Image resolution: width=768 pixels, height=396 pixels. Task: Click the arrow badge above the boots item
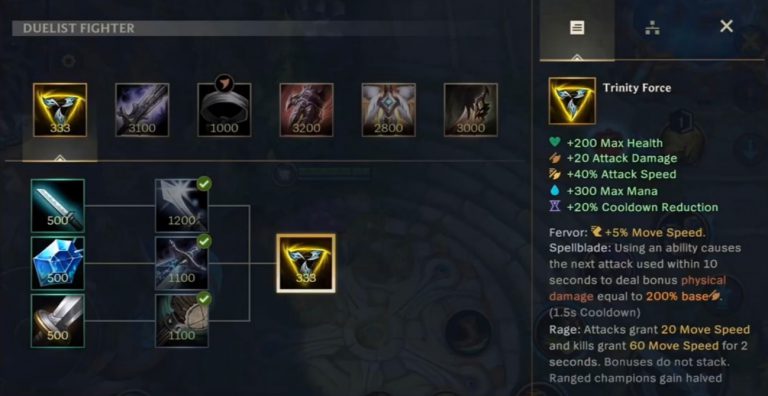click(x=224, y=83)
